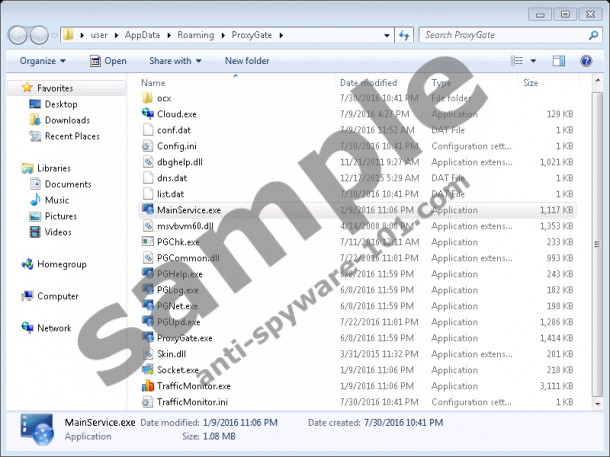Click the Back navigation arrow button
The height and width of the screenshot is (457, 610).
click(x=19, y=35)
